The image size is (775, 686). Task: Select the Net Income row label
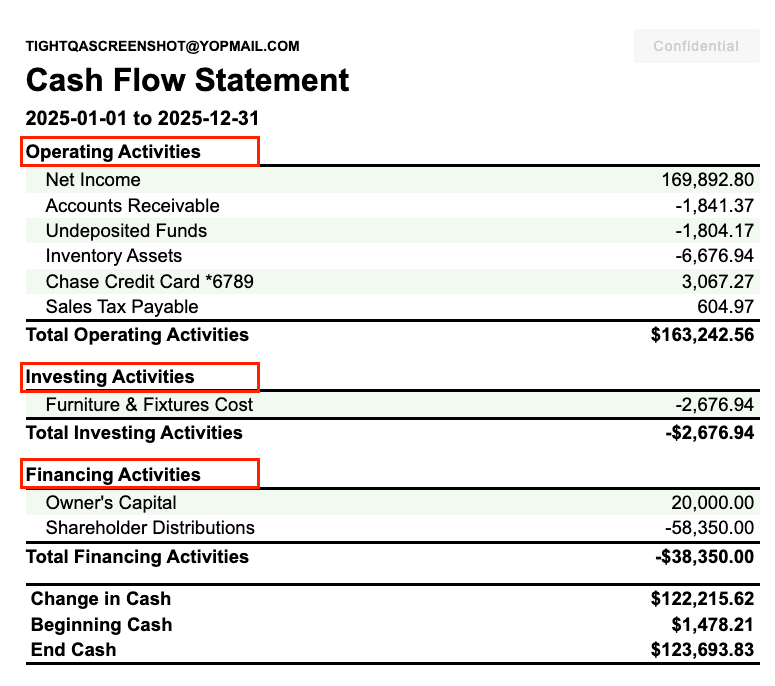coord(93,180)
